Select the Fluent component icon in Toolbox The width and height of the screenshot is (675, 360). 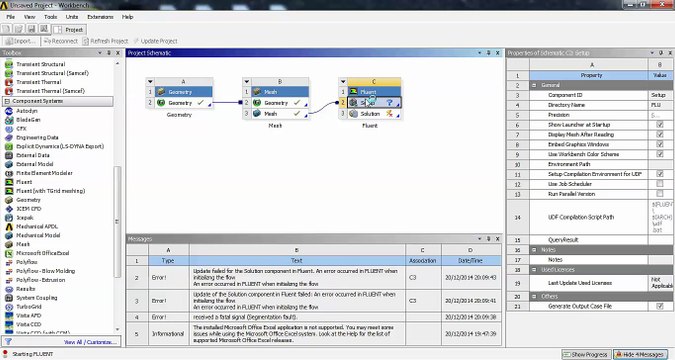(9, 182)
